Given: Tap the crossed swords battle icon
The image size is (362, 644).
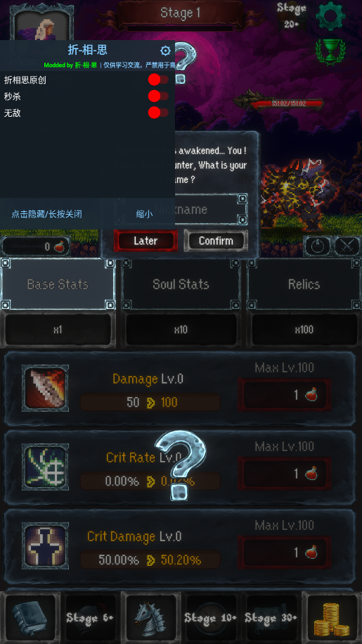Looking at the screenshot, I should point(347,246).
